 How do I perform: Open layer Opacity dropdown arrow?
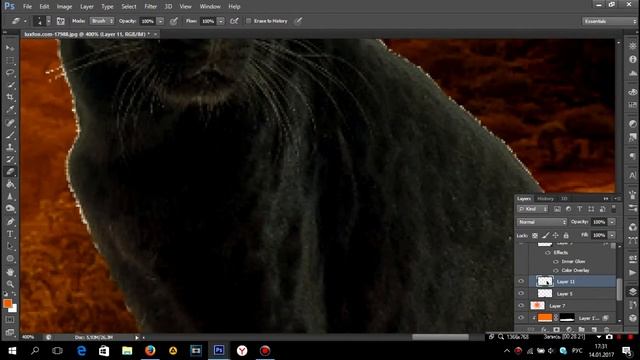[x=612, y=222]
